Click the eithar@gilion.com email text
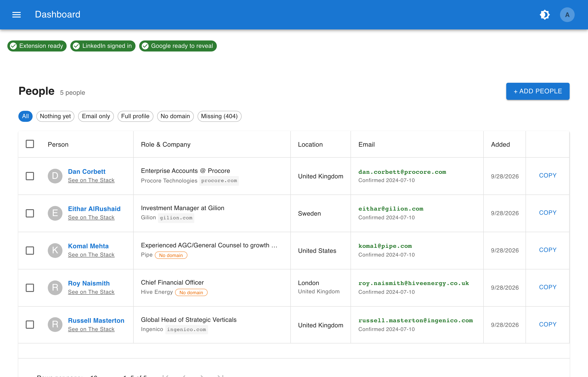Viewport: 588px width, 377px height. (x=391, y=208)
